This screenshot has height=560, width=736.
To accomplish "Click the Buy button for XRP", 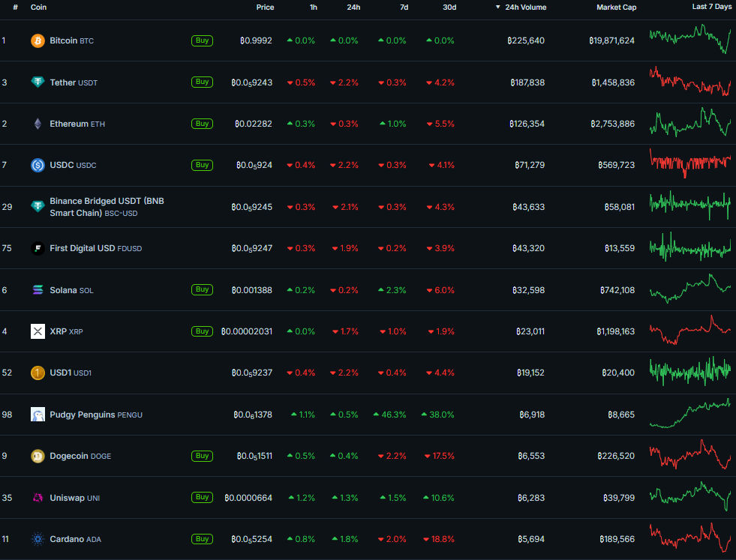I will point(203,331).
